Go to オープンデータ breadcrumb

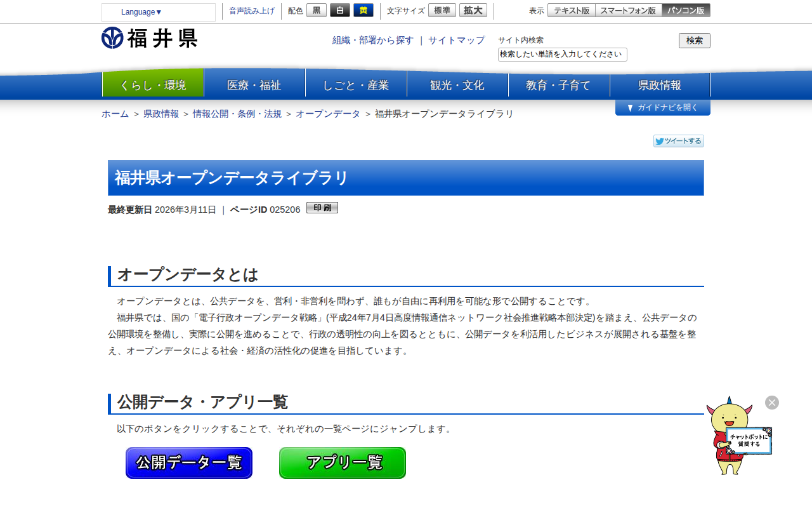[328, 114]
